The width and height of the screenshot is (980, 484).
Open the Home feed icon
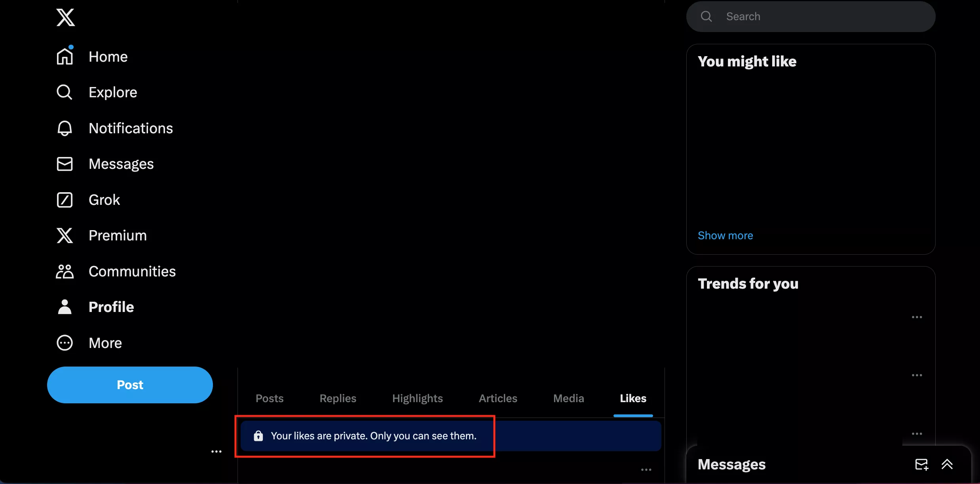click(65, 57)
